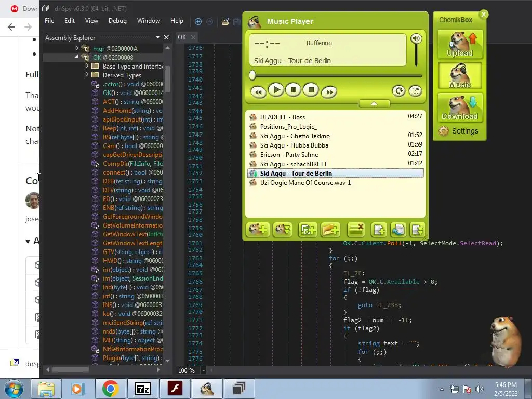The image size is (532, 399).
Task: Open the dnSpy View menu
Action: pos(91,21)
